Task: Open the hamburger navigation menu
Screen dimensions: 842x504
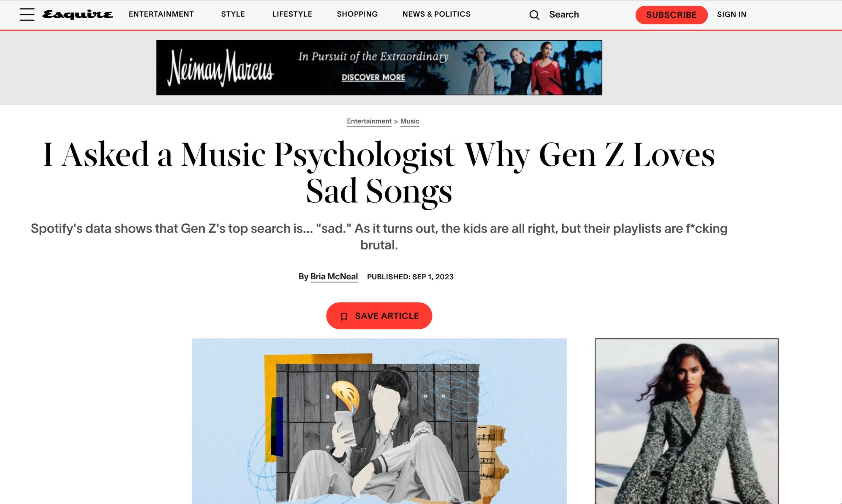Action: [x=27, y=14]
